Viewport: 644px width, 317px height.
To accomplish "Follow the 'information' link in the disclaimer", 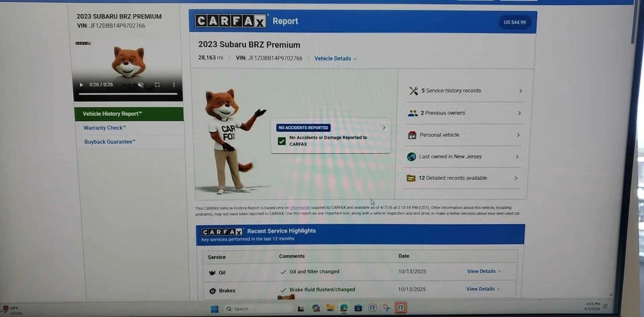I will click(300, 208).
